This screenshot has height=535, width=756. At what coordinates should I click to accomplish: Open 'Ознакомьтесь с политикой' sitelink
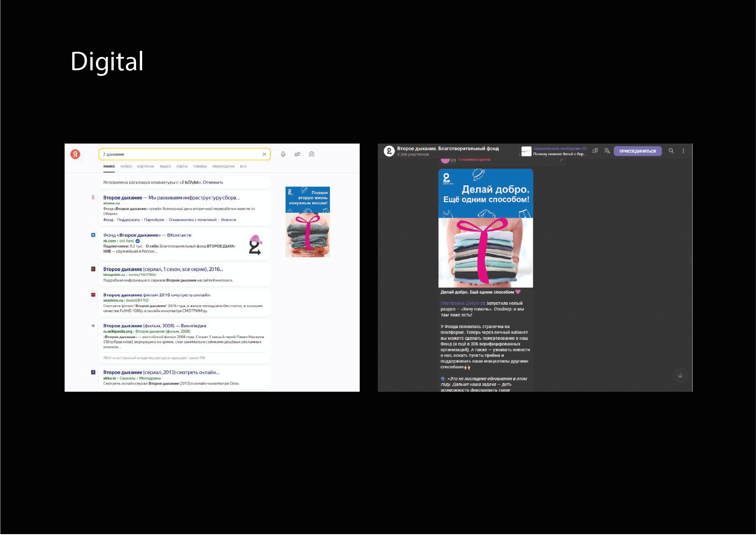point(193,220)
